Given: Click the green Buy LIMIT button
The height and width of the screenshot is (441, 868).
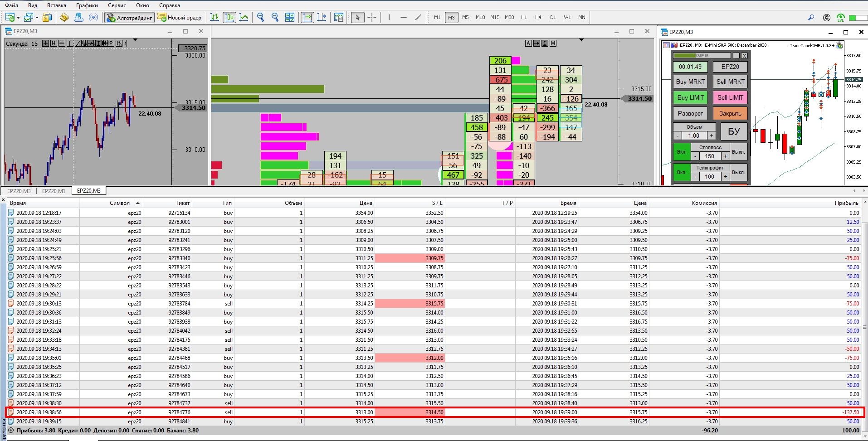Looking at the screenshot, I should coord(690,97).
